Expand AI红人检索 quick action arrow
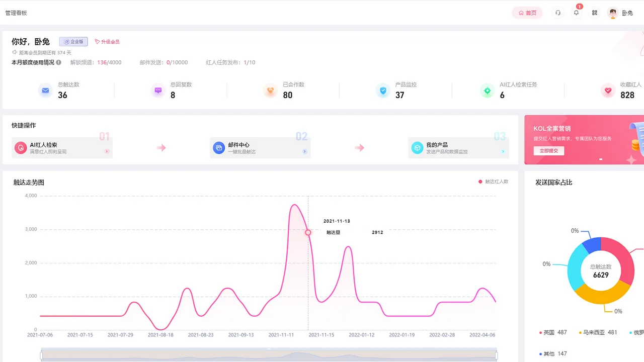Viewport: 644px width, 362px height. click(x=107, y=151)
